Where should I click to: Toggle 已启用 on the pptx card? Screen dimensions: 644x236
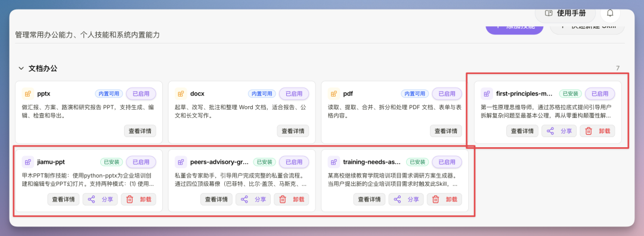tap(141, 94)
